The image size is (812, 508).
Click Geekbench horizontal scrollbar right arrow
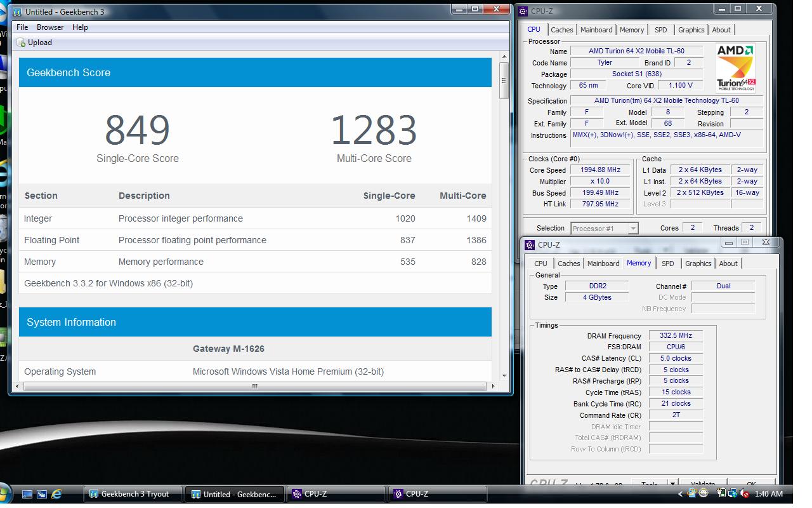493,385
